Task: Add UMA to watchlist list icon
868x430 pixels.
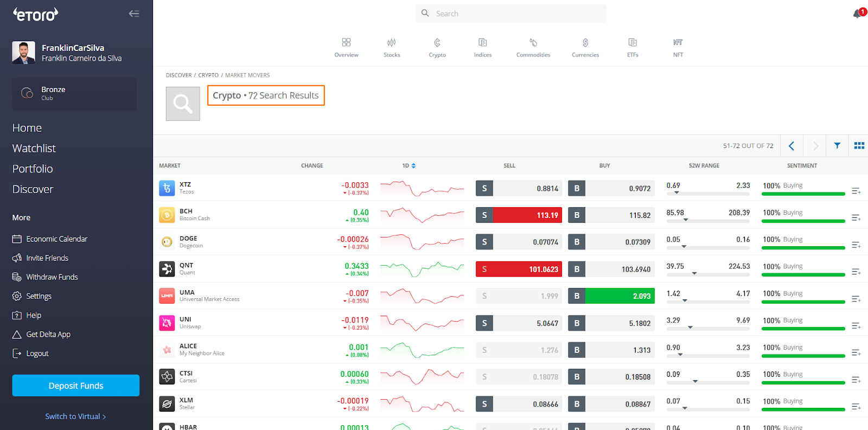Action: 856,299
